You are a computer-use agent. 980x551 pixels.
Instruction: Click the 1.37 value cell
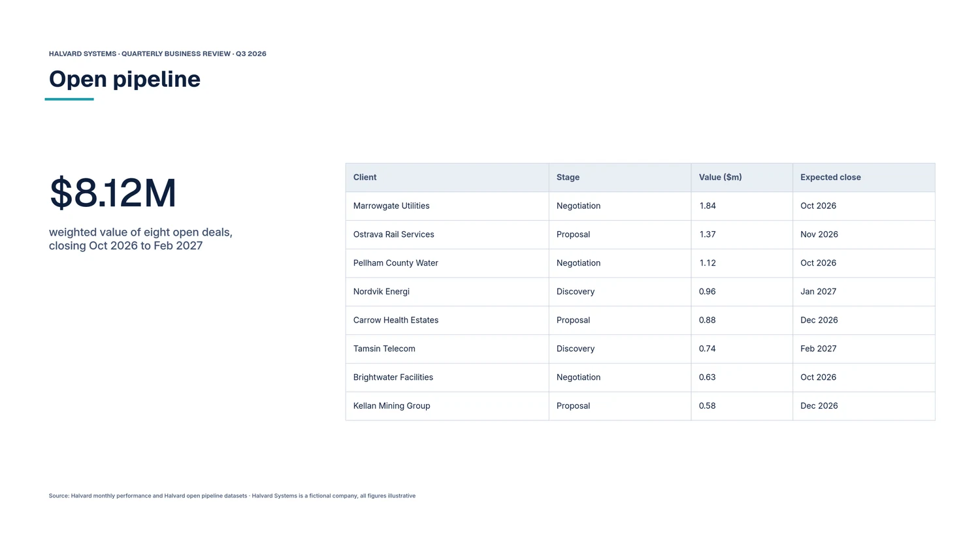pos(742,235)
